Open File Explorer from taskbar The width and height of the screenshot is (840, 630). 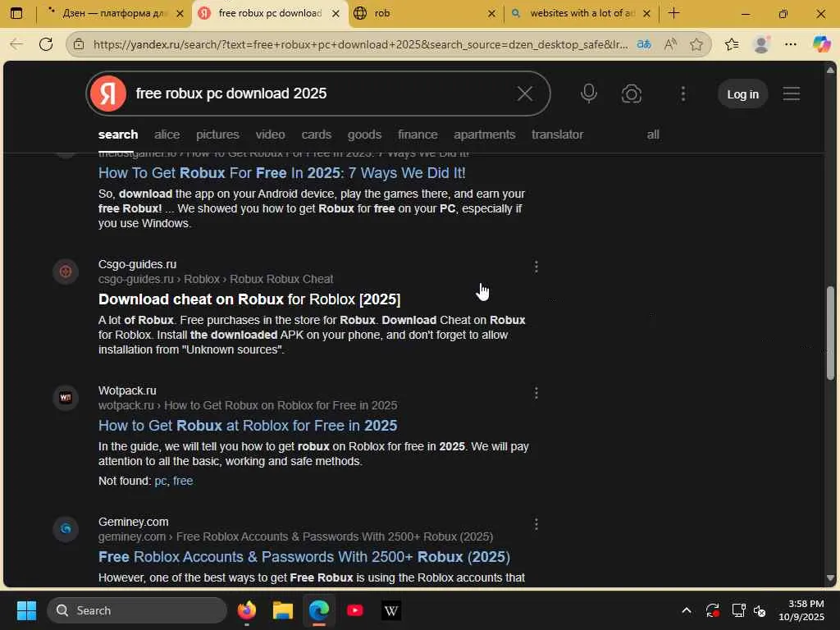pos(283,610)
